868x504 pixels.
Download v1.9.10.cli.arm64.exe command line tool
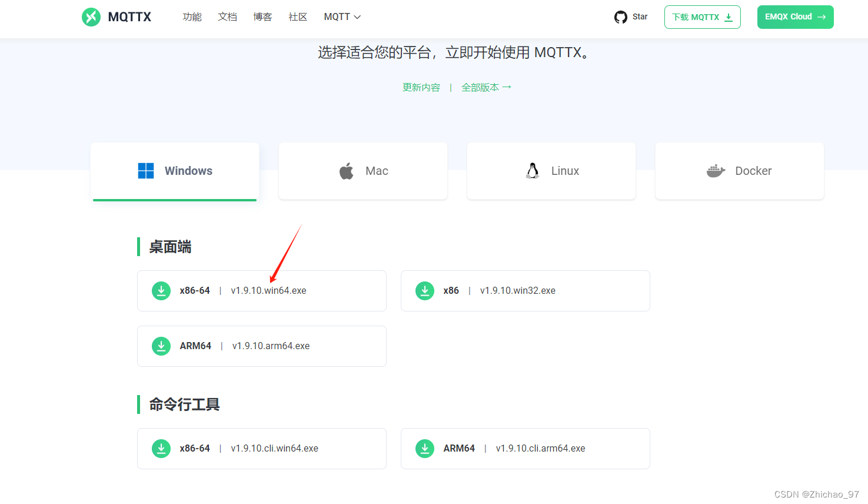[526, 449]
